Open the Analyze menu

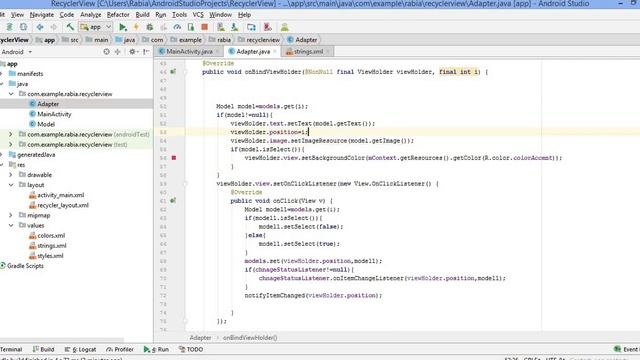[91, 15]
